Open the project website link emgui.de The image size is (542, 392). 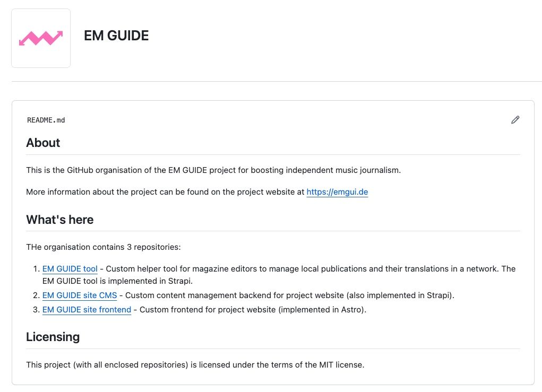point(337,191)
